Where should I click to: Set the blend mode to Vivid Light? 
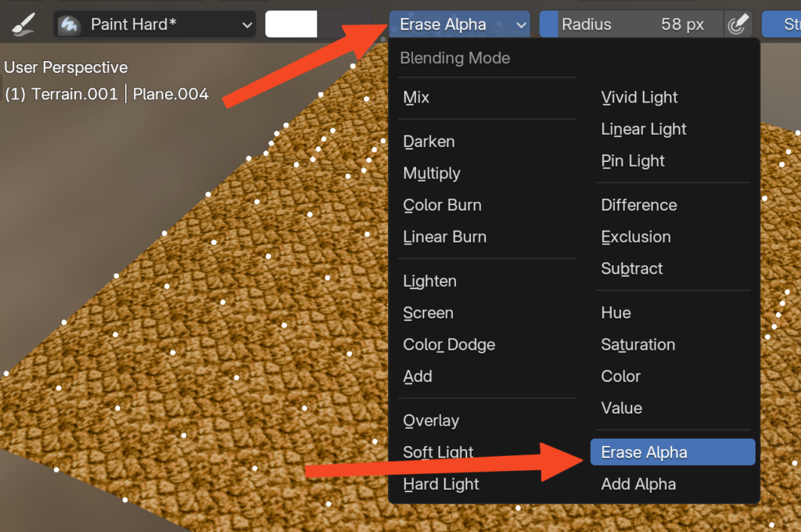[x=639, y=98]
